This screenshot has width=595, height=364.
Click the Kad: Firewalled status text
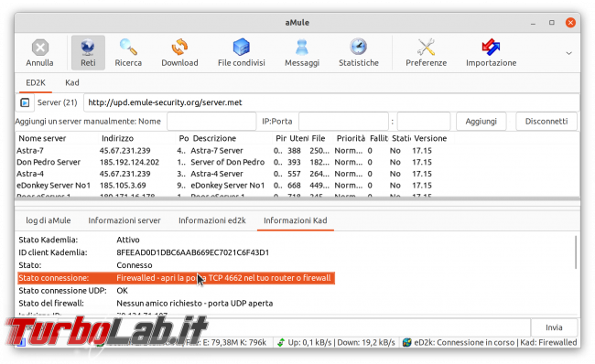pyautogui.click(x=548, y=342)
